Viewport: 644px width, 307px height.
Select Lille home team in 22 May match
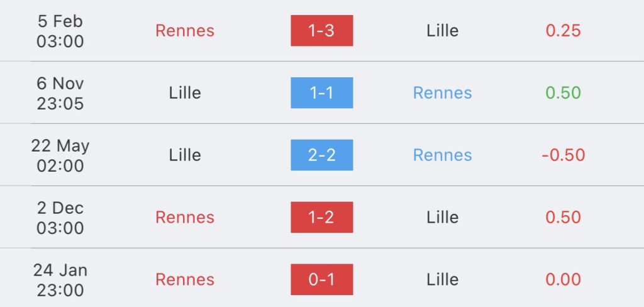tap(185, 155)
